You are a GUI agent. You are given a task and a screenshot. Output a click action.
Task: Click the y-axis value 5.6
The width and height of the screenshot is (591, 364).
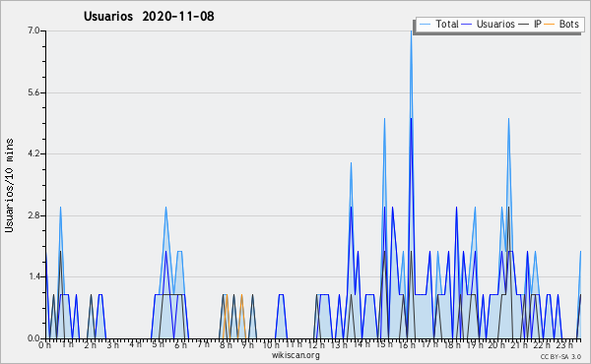coord(33,92)
